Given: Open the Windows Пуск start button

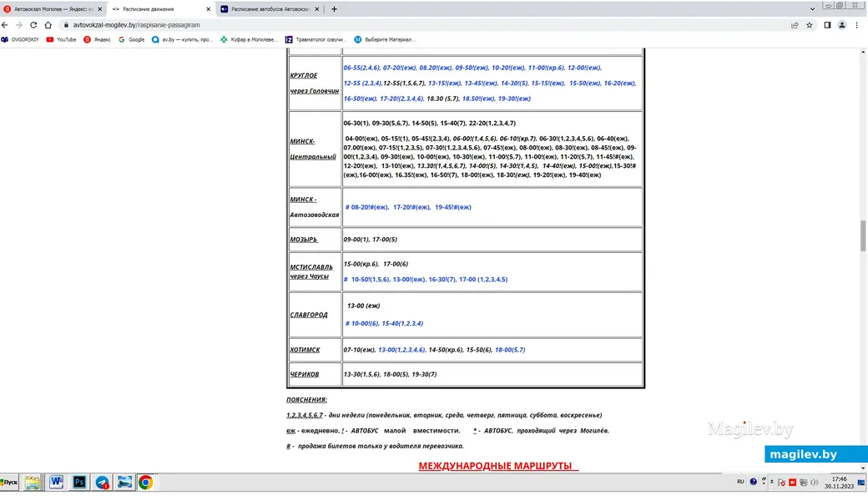Looking at the screenshot, I should coord(9,482).
